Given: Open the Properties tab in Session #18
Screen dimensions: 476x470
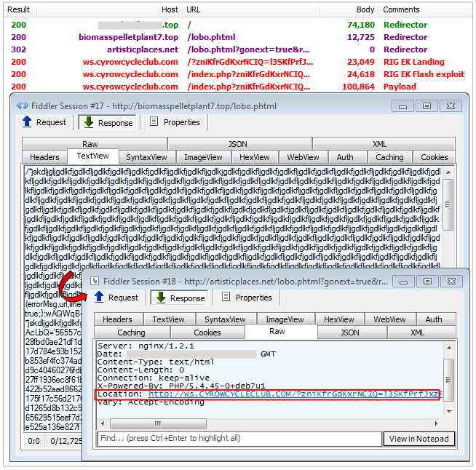Looking at the screenshot, I should pos(246,297).
